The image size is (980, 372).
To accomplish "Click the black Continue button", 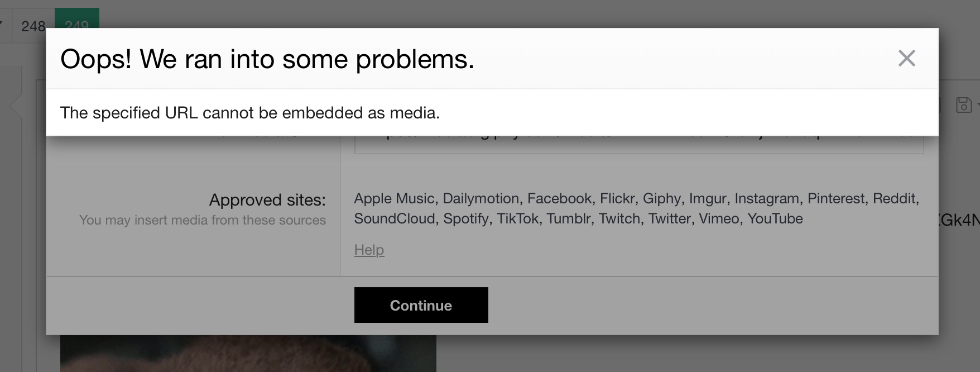I will 421,305.
